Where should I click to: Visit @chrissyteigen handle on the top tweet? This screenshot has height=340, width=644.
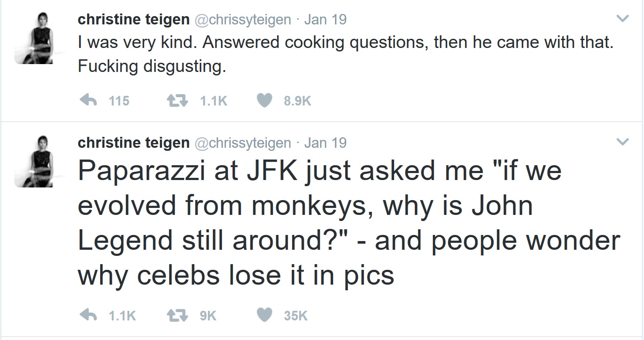[x=242, y=20]
